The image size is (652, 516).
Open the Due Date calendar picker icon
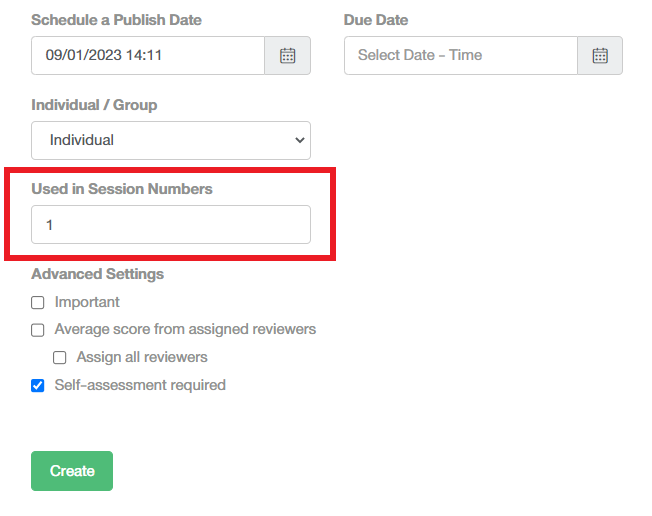600,55
